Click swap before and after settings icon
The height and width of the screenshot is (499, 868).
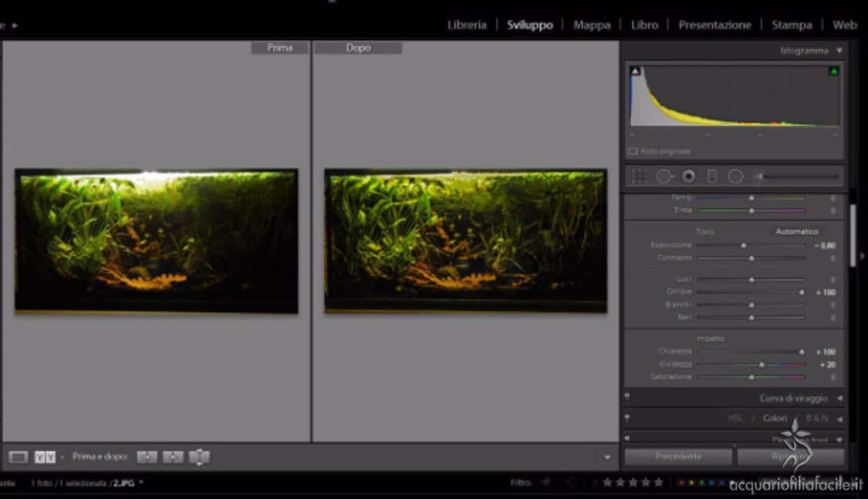coord(199,458)
